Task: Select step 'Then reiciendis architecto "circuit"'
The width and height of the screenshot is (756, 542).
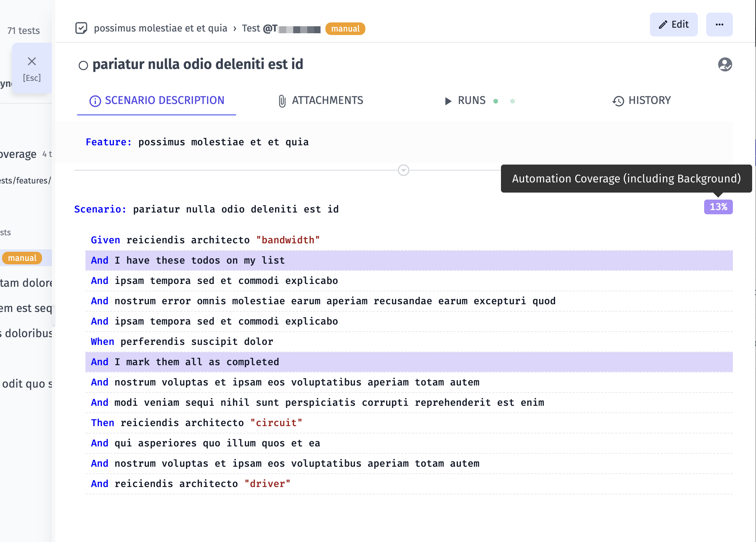Action: [409, 423]
